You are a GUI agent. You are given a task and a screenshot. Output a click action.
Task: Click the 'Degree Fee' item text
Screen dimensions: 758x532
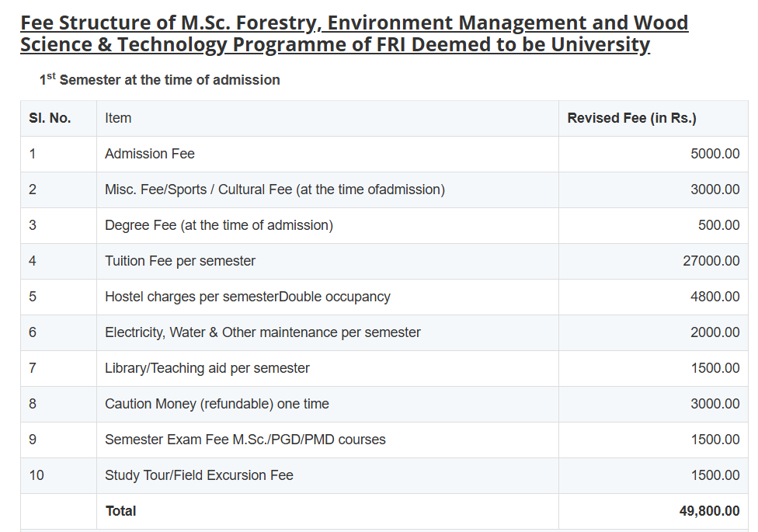[x=218, y=225]
